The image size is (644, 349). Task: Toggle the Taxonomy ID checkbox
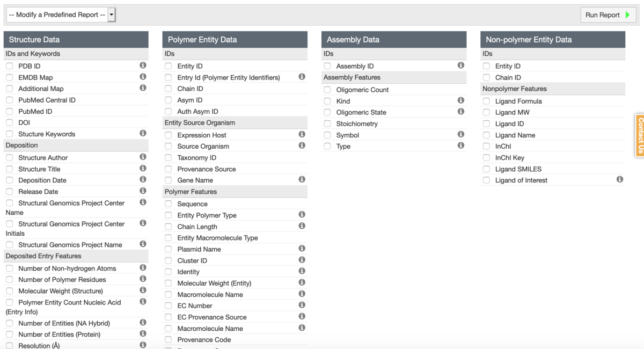point(169,158)
